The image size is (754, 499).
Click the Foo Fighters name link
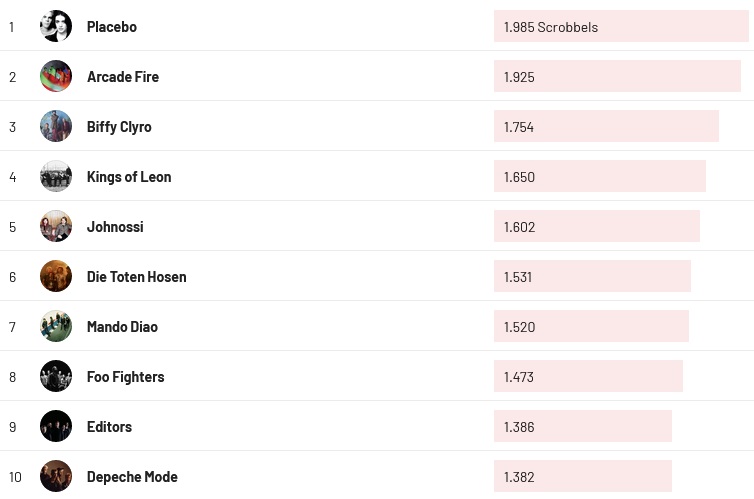click(125, 377)
